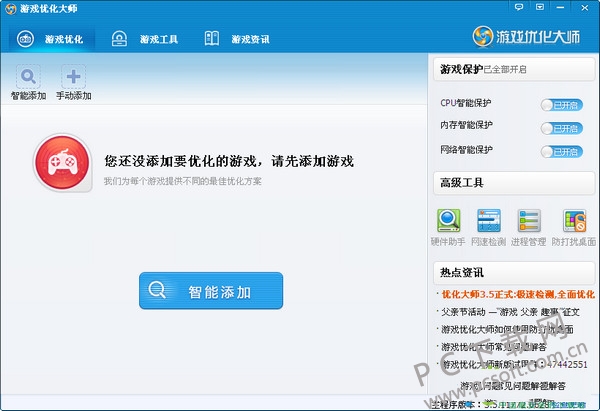Click the app icon in the title bar
The height and width of the screenshot is (411, 600).
tap(10, 9)
